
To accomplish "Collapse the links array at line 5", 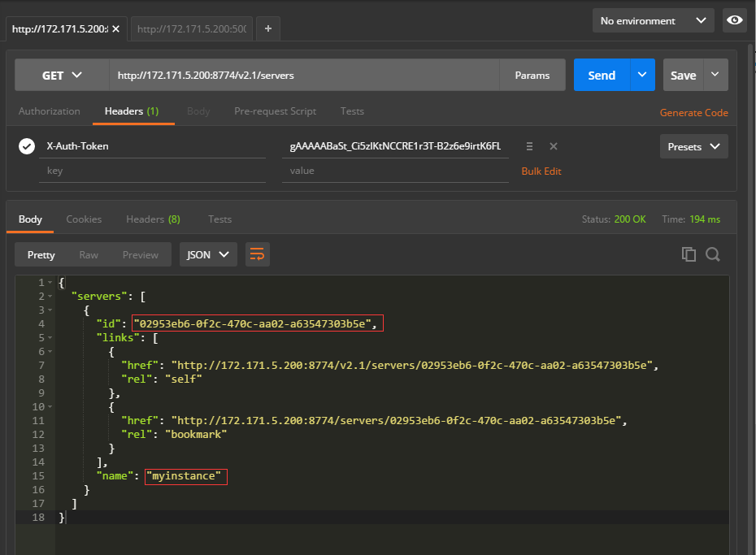I will tap(50, 338).
